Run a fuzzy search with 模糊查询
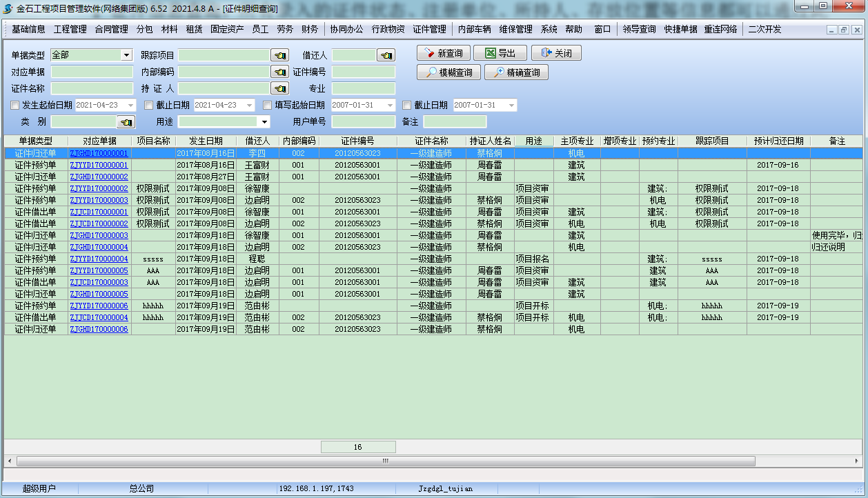Screen dimensions: 868x498 [x=448, y=72]
